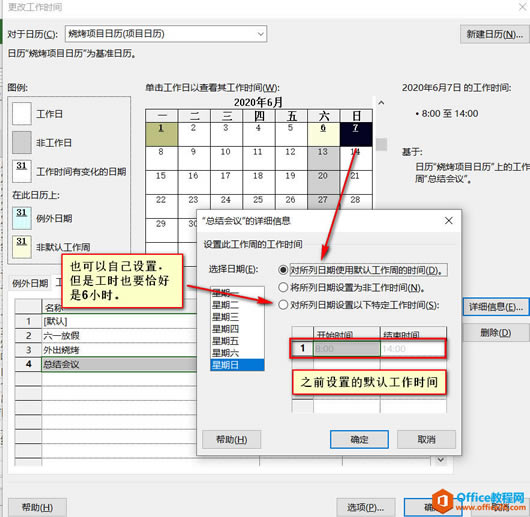Click 帮助(H) in the details dialog

232,439
